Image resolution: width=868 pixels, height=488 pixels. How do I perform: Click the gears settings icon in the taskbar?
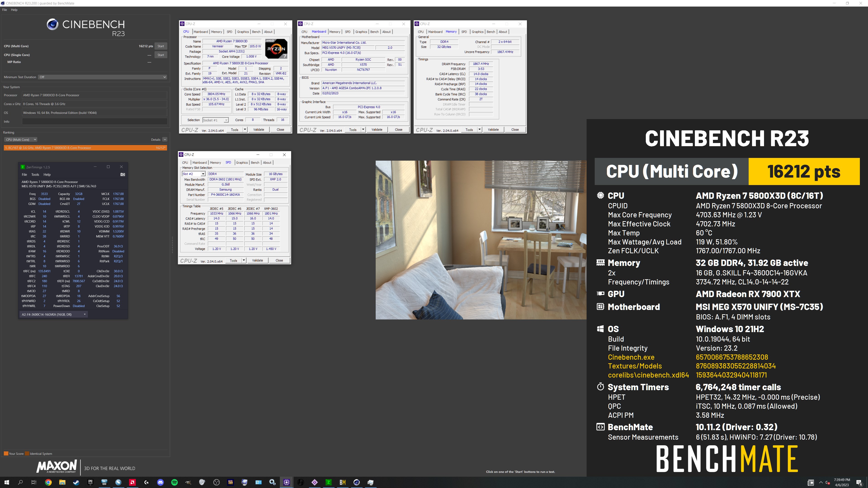pos(272,482)
